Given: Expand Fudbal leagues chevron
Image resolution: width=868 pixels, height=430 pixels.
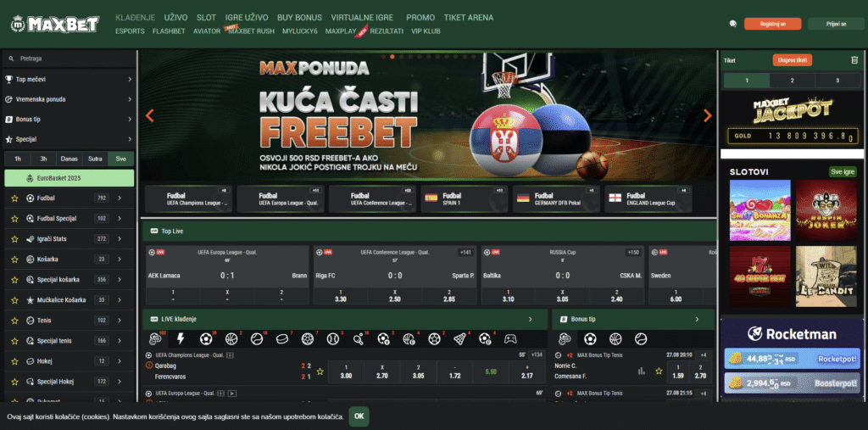Looking at the screenshot, I should (x=120, y=198).
